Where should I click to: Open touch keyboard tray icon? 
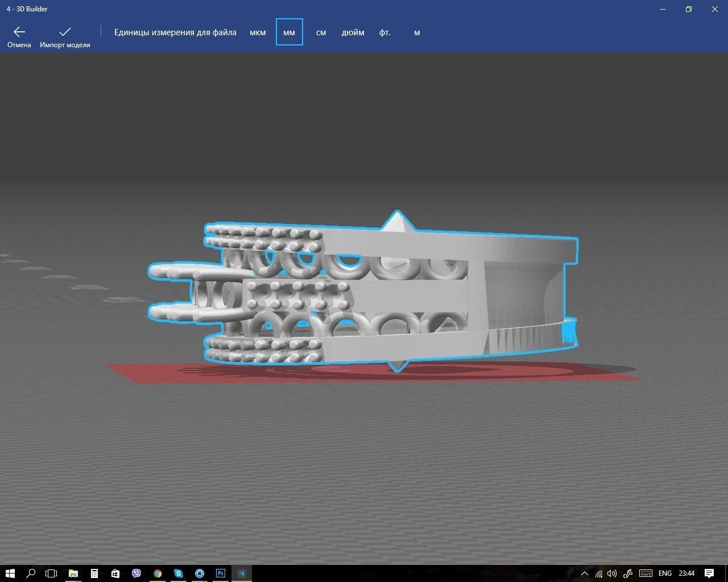[646, 573]
